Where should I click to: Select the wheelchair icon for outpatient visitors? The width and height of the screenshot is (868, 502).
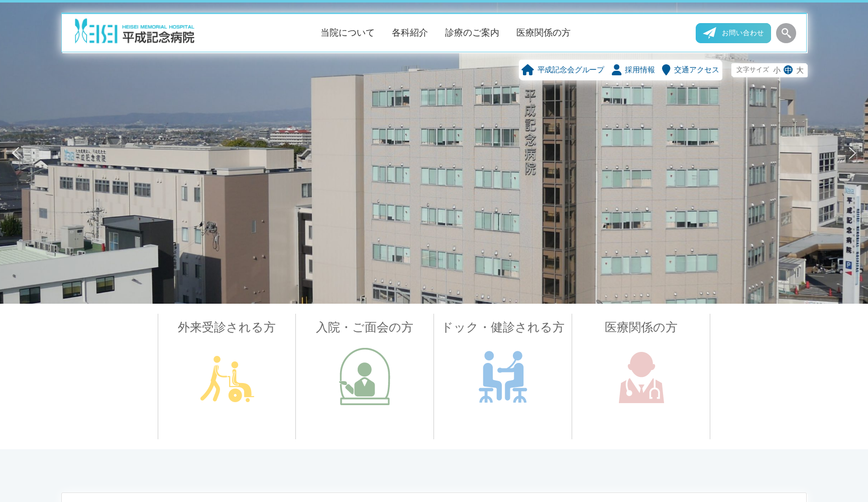coord(227,380)
